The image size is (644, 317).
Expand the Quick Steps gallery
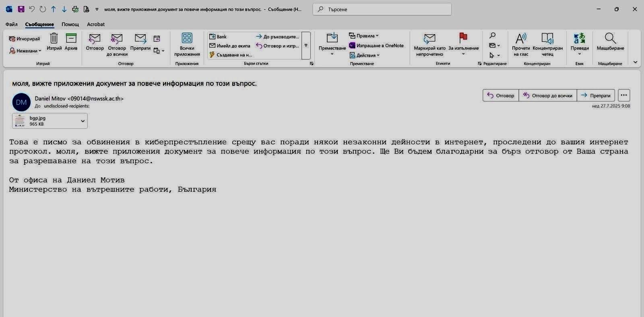point(306,46)
